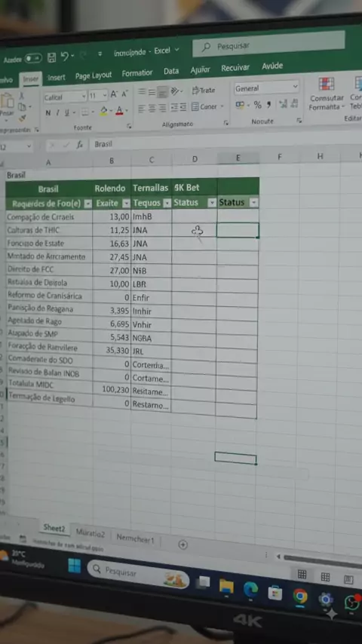
Task: Open the font name dropdown Calibri
Action: (65, 97)
